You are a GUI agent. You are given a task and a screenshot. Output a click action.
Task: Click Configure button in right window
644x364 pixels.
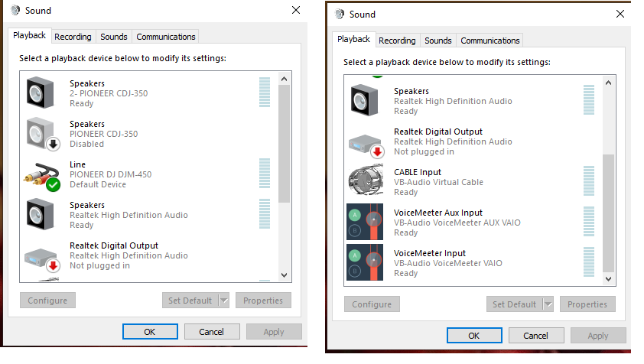pyautogui.click(x=372, y=304)
